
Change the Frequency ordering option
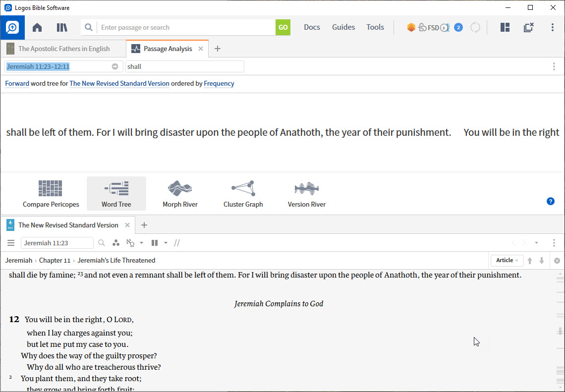[x=219, y=84]
